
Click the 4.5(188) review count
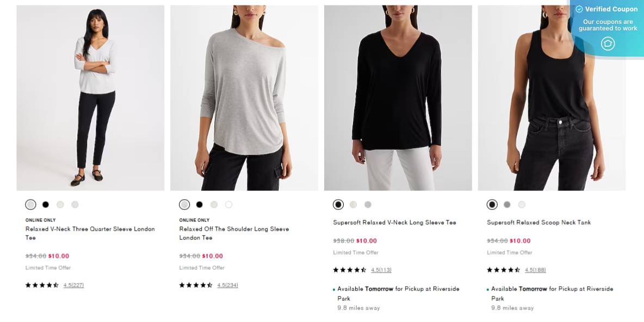pos(535,270)
